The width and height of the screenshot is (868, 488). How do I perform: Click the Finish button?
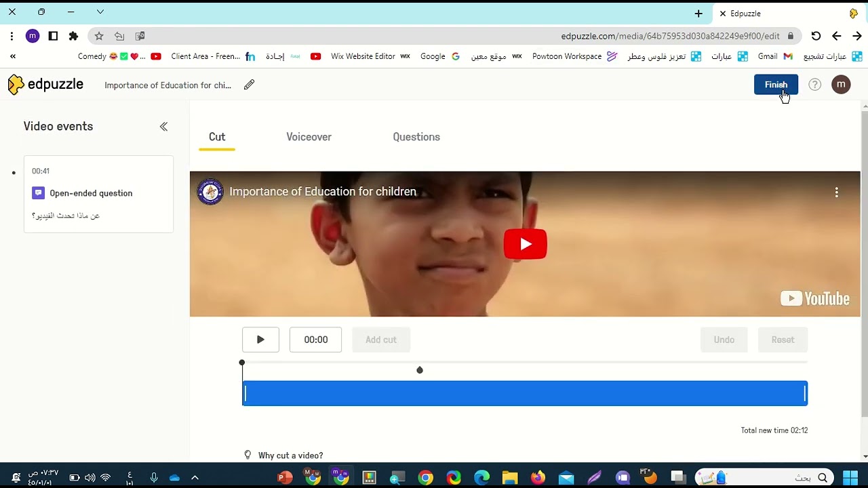coord(776,85)
